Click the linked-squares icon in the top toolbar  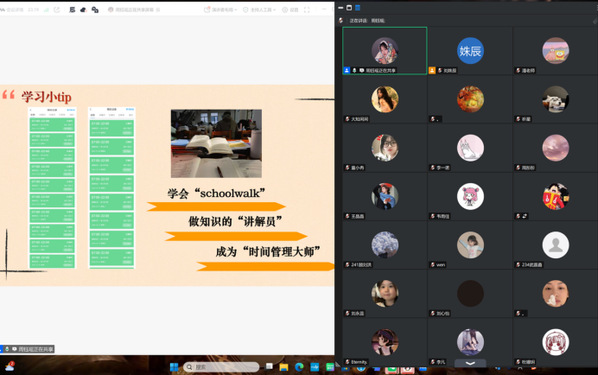95,10
